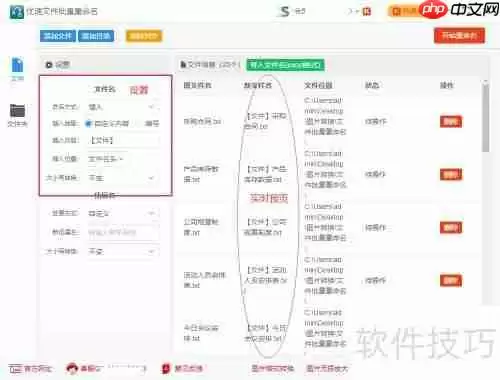Click the red icon next to the customer service entry
500x380 pixels.
point(166,369)
